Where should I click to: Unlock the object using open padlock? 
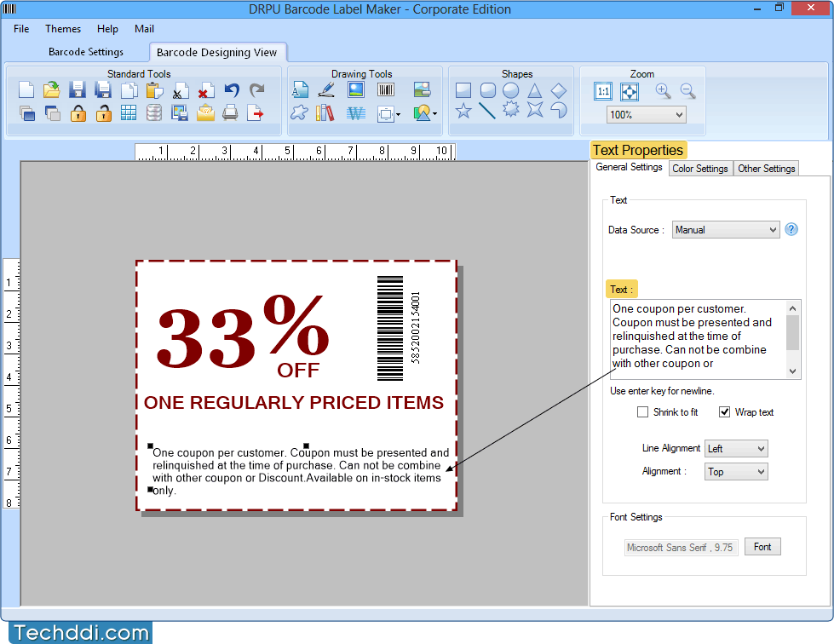coord(103,113)
